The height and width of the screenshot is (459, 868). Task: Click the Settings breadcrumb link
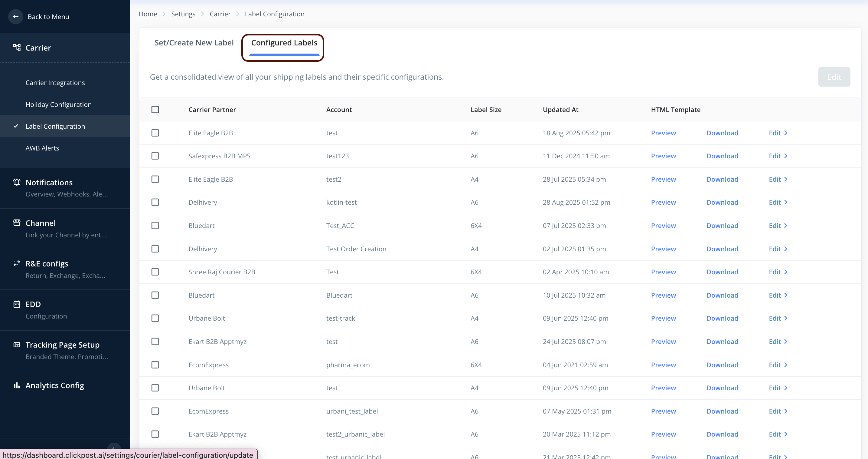(x=183, y=14)
